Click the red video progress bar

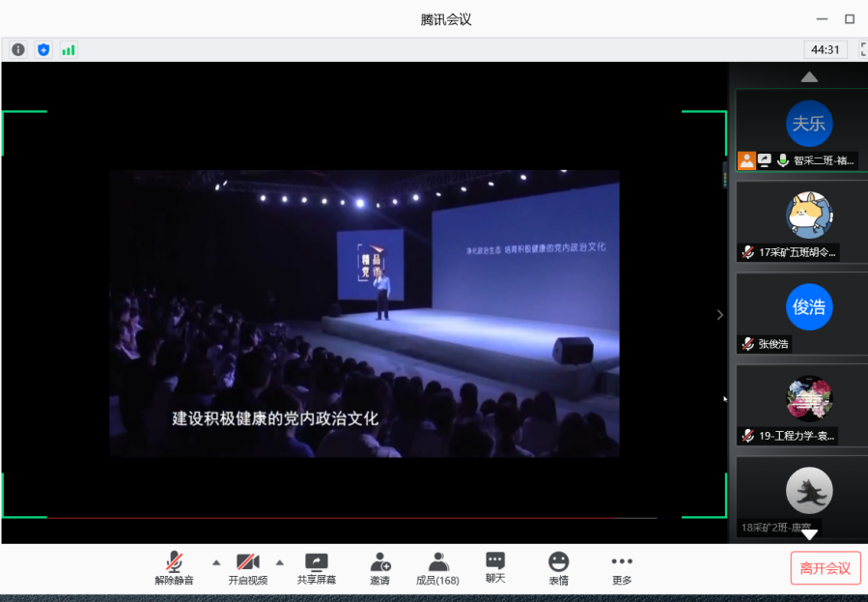point(348,519)
